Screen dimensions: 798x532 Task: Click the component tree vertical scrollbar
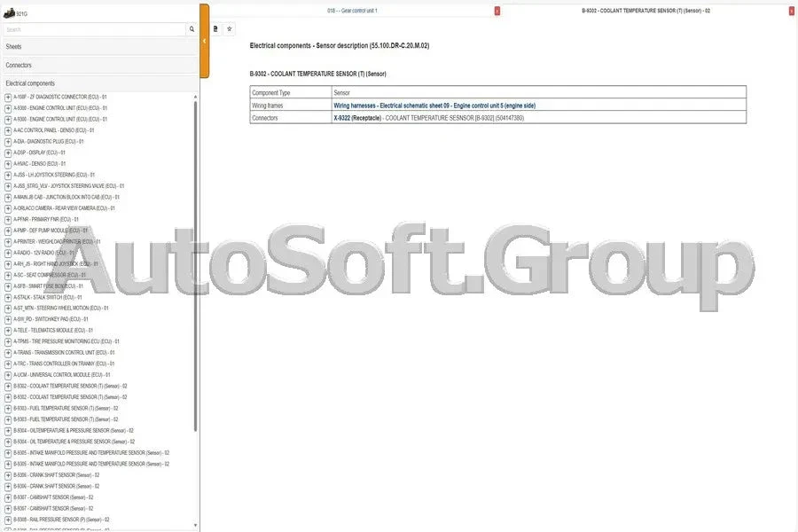[195, 266]
